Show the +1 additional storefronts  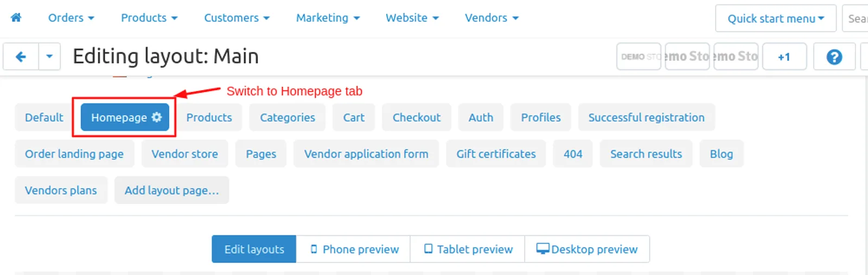[x=784, y=56]
